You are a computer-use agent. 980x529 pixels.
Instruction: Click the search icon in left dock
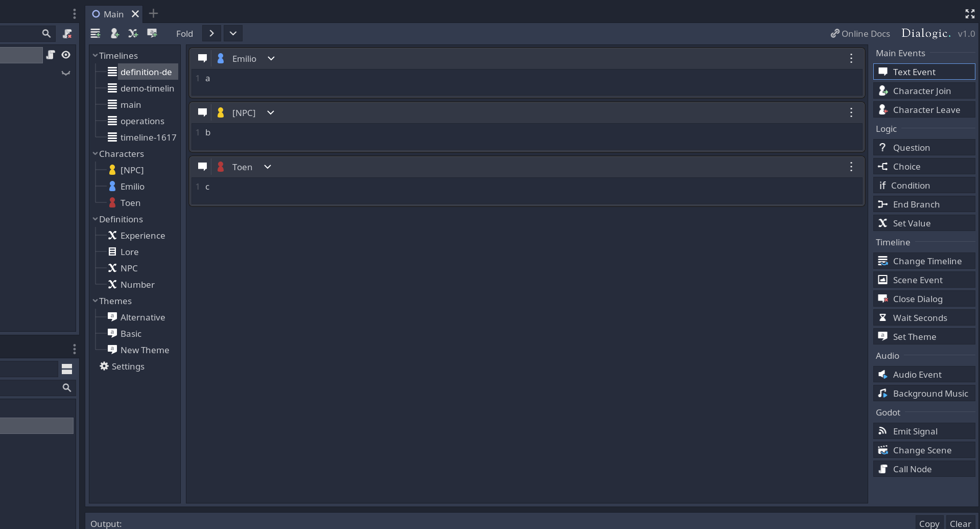[x=46, y=34]
